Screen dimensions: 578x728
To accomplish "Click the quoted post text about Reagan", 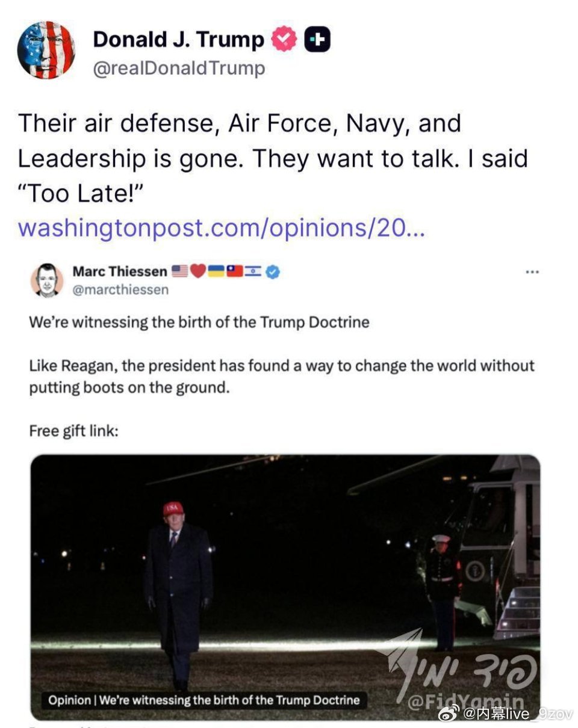I will [x=282, y=376].
